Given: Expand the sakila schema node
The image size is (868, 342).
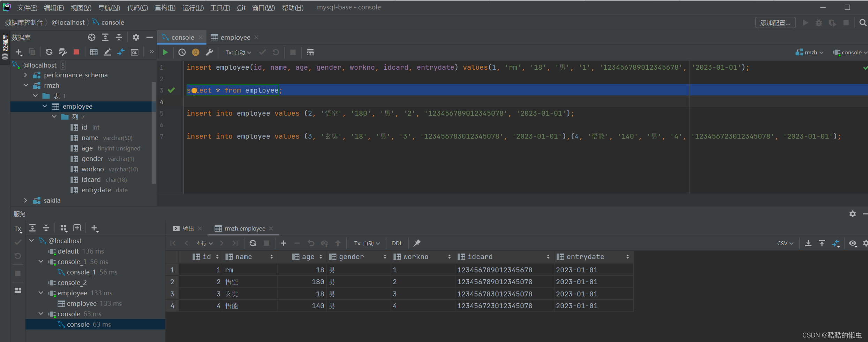Looking at the screenshot, I should (25, 200).
